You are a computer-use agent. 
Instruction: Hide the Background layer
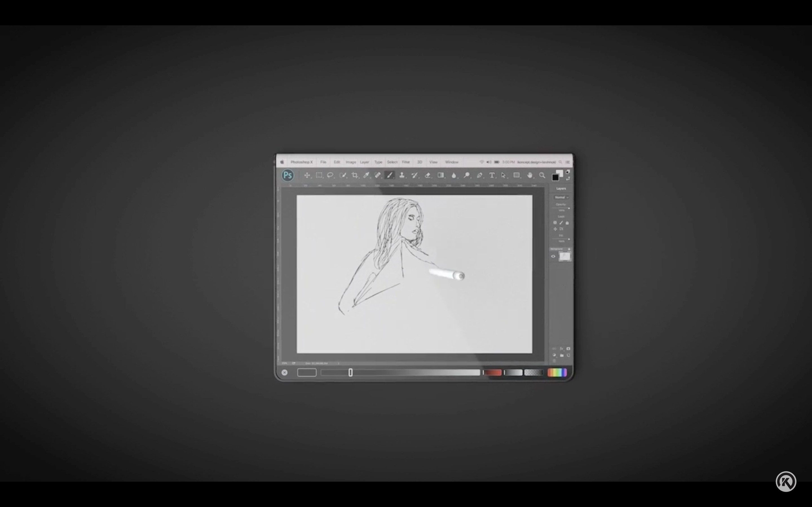point(553,256)
